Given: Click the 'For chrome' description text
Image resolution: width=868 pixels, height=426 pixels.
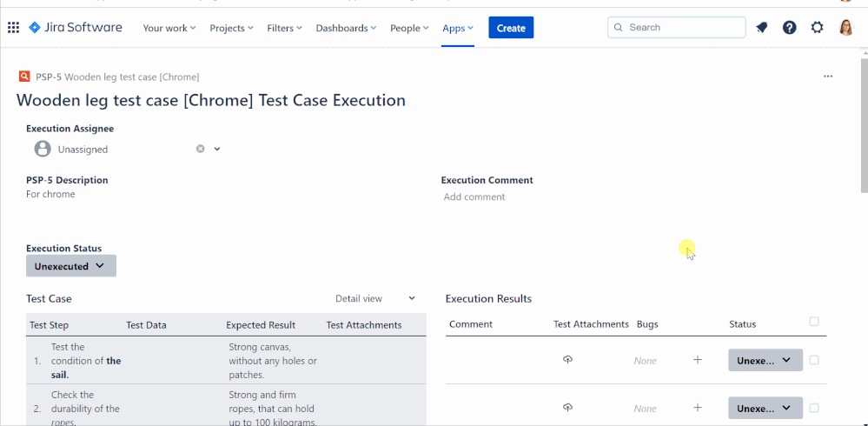Looking at the screenshot, I should 50,194.
